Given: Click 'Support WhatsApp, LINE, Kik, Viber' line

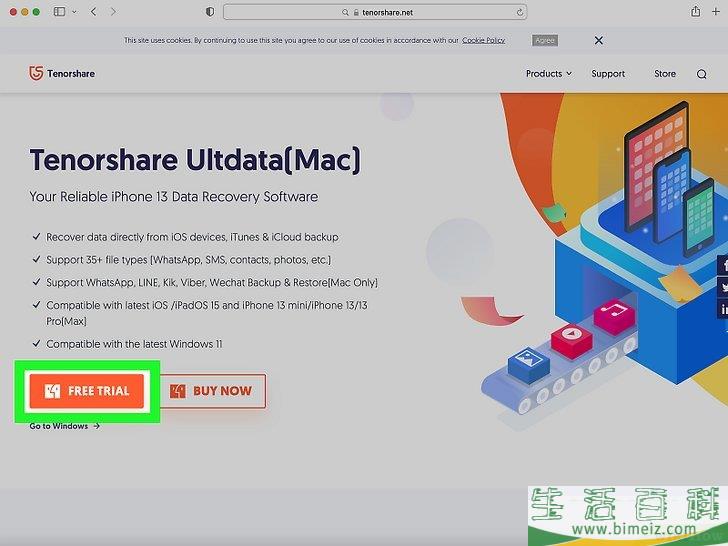Looking at the screenshot, I should pos(212,282).
